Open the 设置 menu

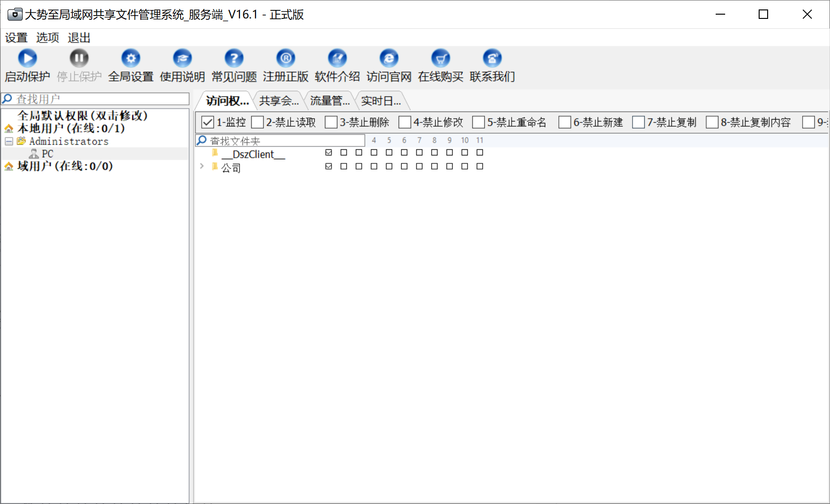coord(16,38)
